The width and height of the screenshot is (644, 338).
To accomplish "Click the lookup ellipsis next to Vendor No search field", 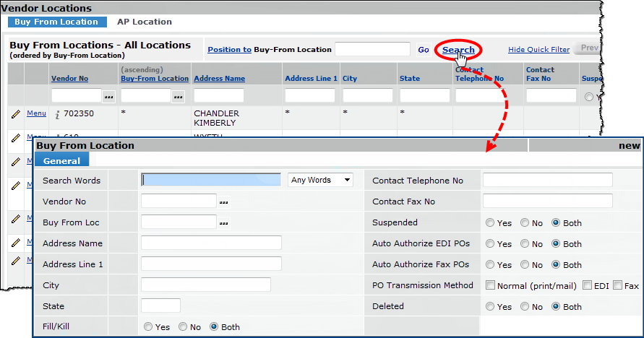I will [224, 201].
